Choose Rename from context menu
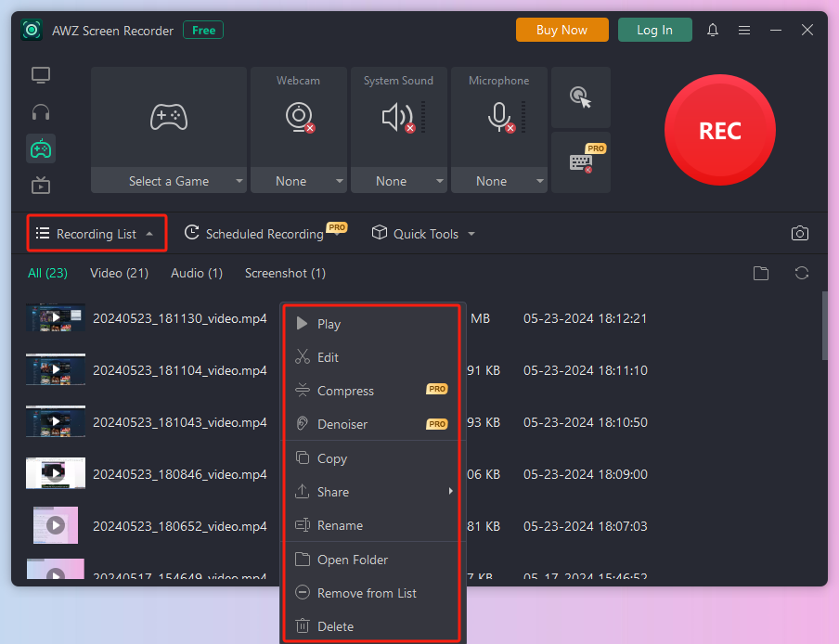 tap(371, 525)
